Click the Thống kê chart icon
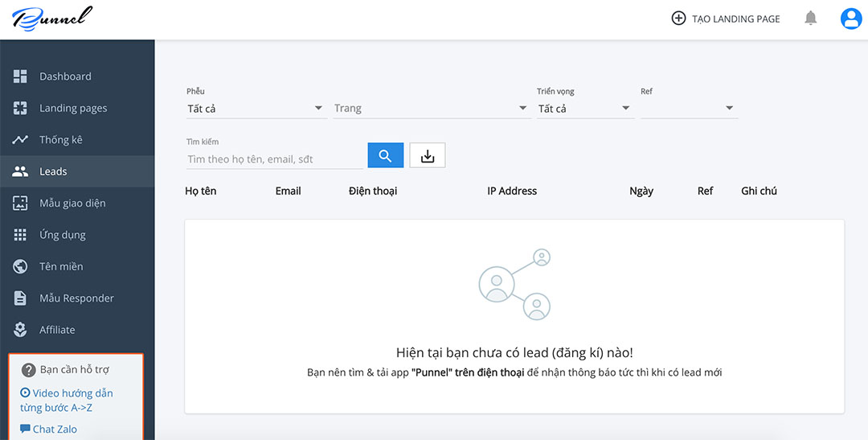The height and width of the screenshot is (440, 868). click(21, 140)
